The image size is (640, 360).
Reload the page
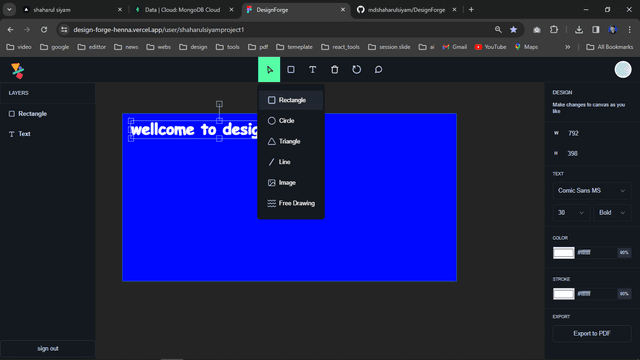44,29
